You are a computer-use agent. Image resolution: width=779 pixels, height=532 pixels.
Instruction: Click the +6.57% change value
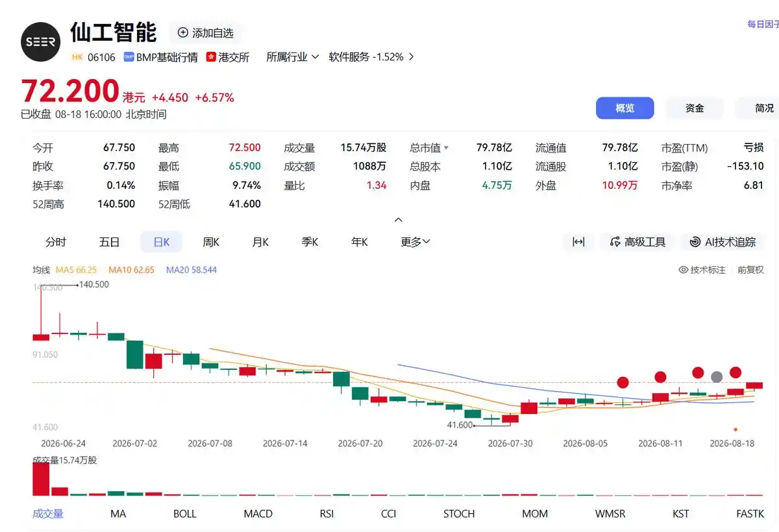coord(214,98)
